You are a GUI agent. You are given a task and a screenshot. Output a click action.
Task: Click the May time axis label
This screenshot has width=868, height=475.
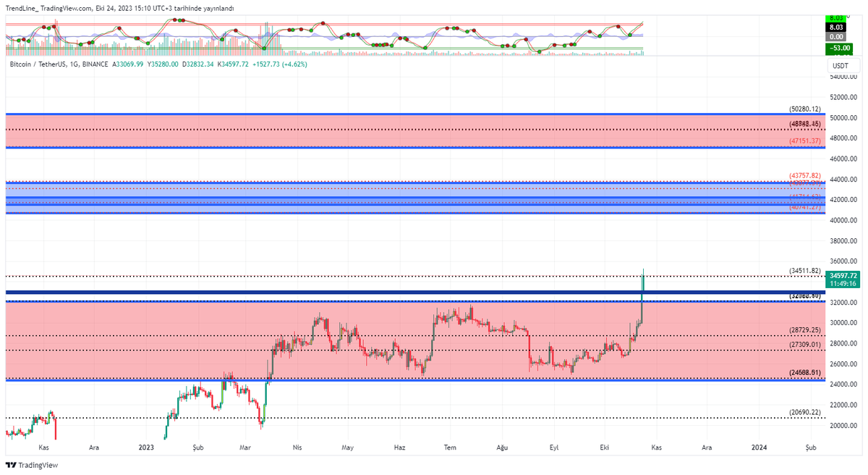pyautogui.click(x=348, y=447)
